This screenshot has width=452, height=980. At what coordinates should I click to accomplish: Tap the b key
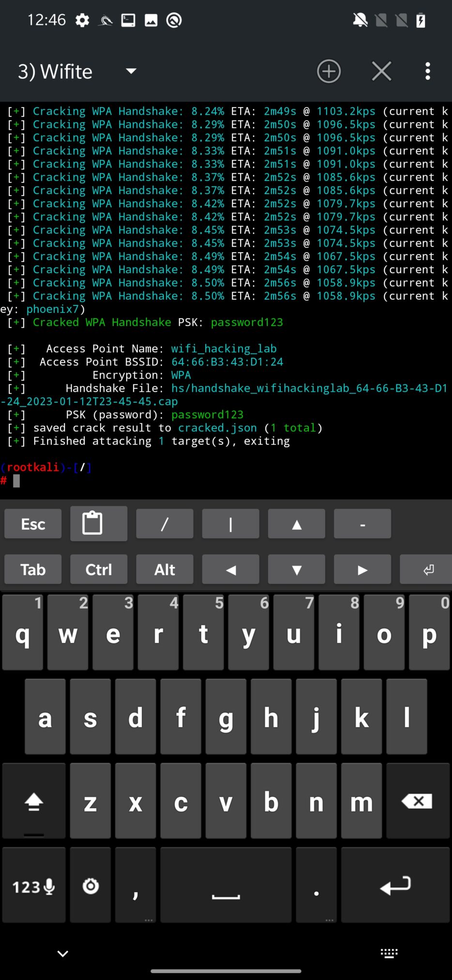[271, 801]
